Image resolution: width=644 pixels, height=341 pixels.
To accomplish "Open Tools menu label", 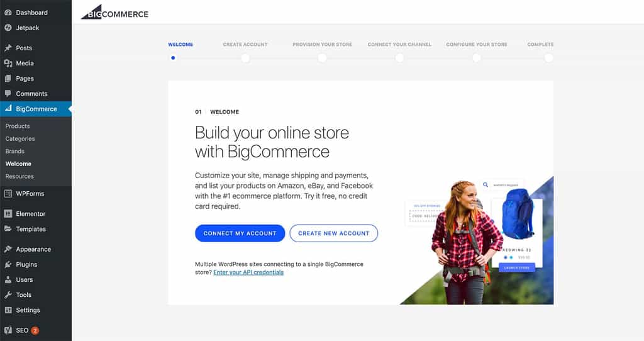I will pos(23,294).
